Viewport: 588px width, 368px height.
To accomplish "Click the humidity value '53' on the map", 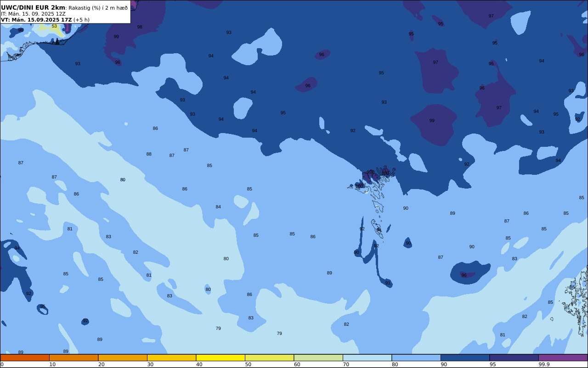I will pyautogui.click(x=54, y=26).
